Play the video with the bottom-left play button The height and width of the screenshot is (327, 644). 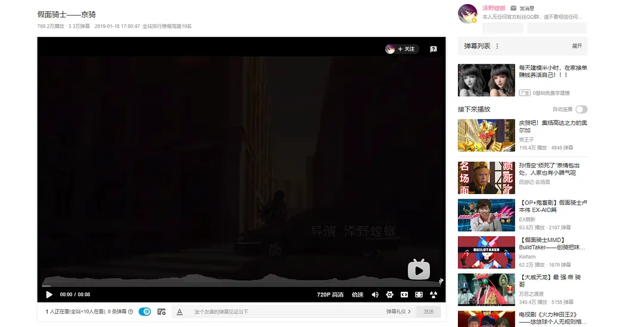click(x=49, y=294)
